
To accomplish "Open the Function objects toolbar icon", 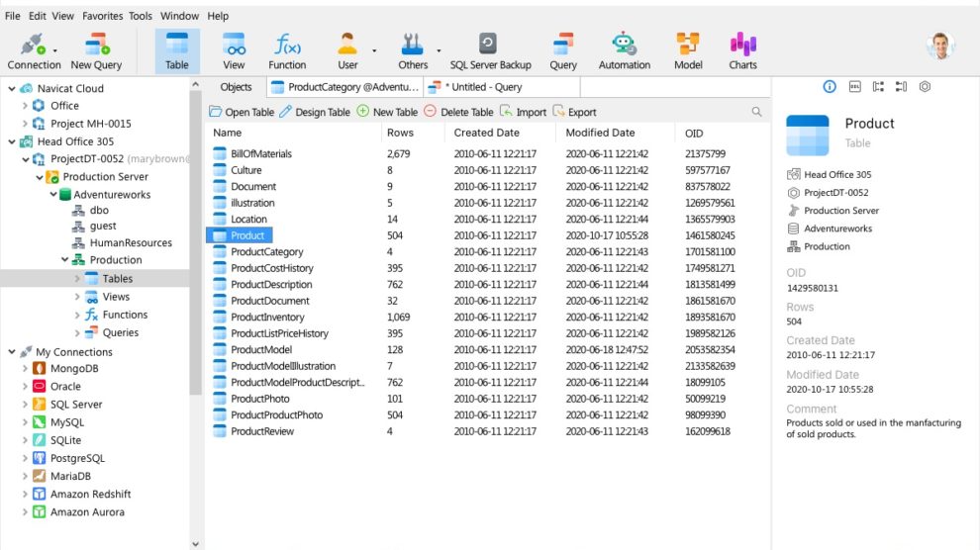I will pyautogui.click(x=287, y=46).
